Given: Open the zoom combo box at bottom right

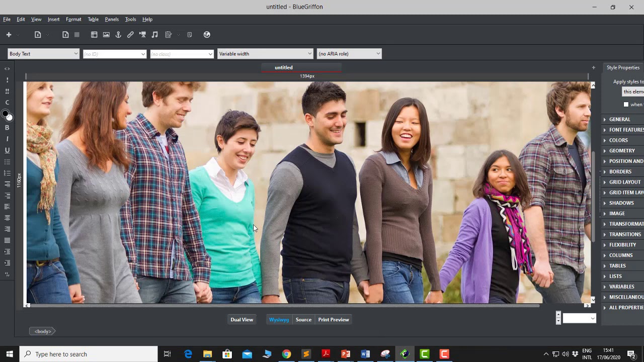Looking at the screenshot, I should pos(579,318).
